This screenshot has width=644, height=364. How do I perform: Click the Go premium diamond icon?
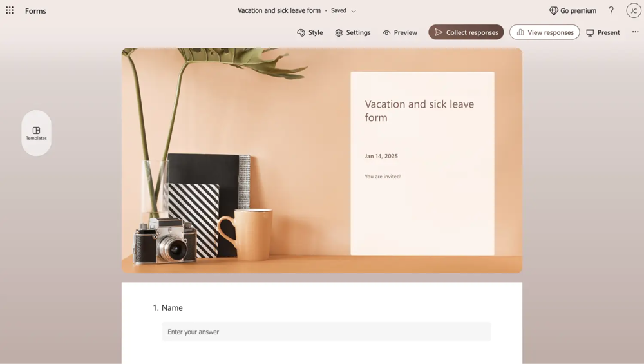554,11
